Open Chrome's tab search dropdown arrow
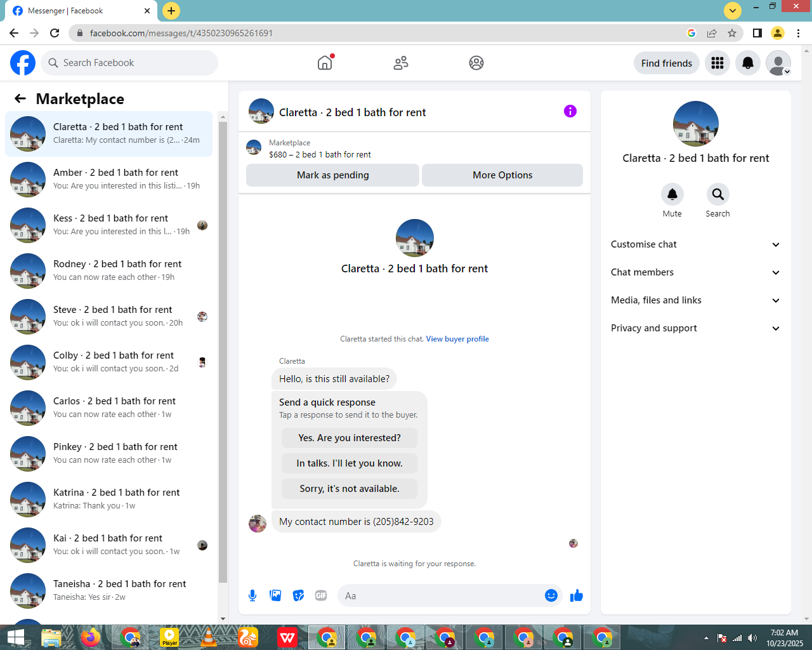812x650 pixels. tap(733, 10)
